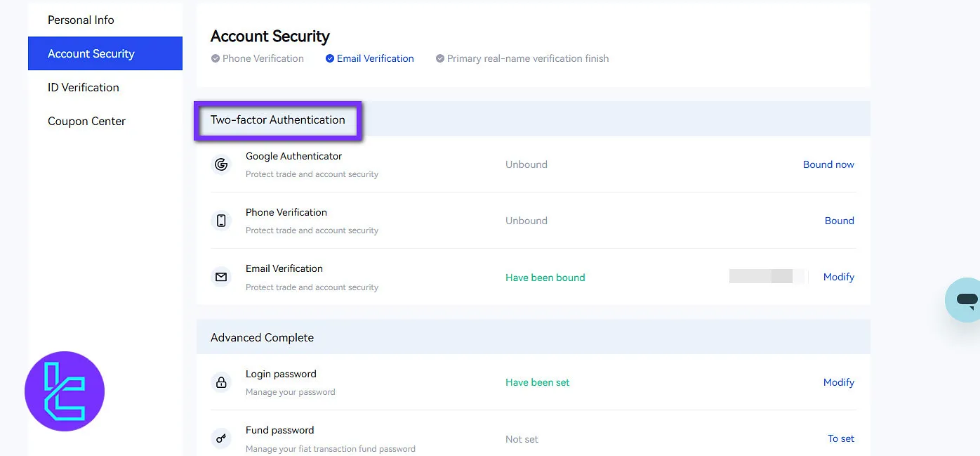Open the chat support bubble icon

pyautogui.click(x=966, y=300)
